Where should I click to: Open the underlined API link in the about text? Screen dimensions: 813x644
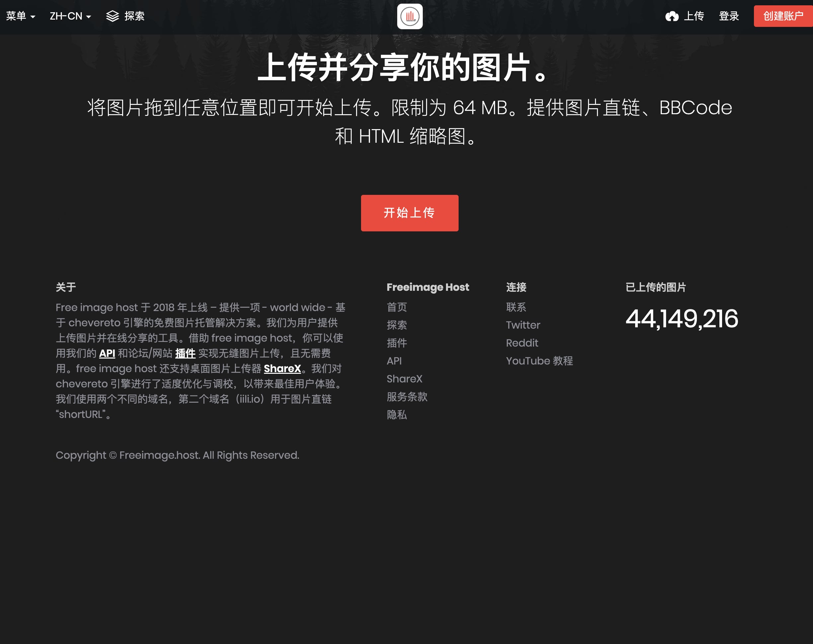[107, 353]
